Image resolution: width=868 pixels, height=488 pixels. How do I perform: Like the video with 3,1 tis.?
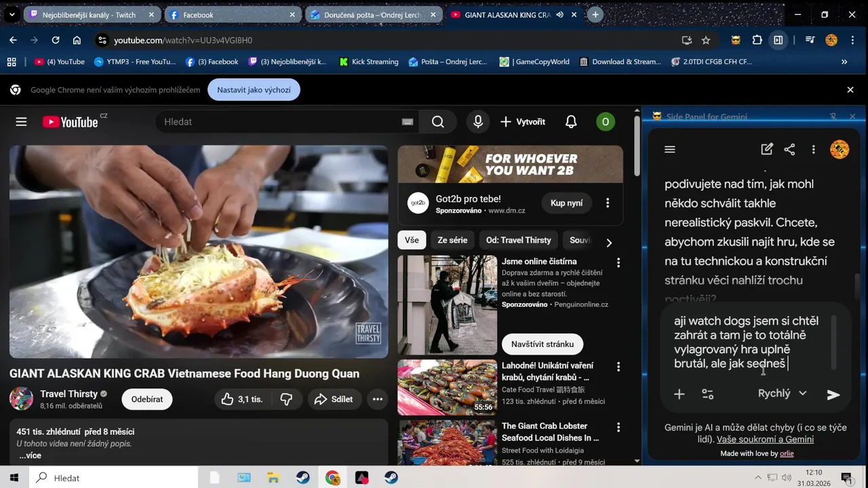pos(241,399)
